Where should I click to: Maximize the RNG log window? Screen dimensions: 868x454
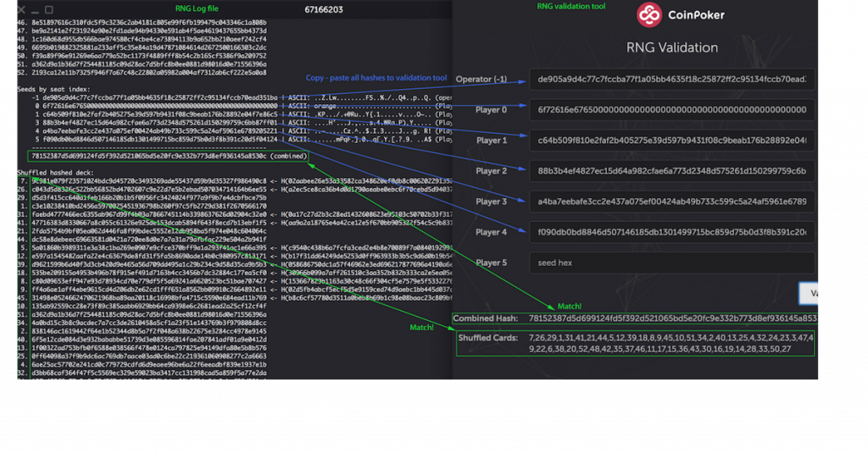47,10
